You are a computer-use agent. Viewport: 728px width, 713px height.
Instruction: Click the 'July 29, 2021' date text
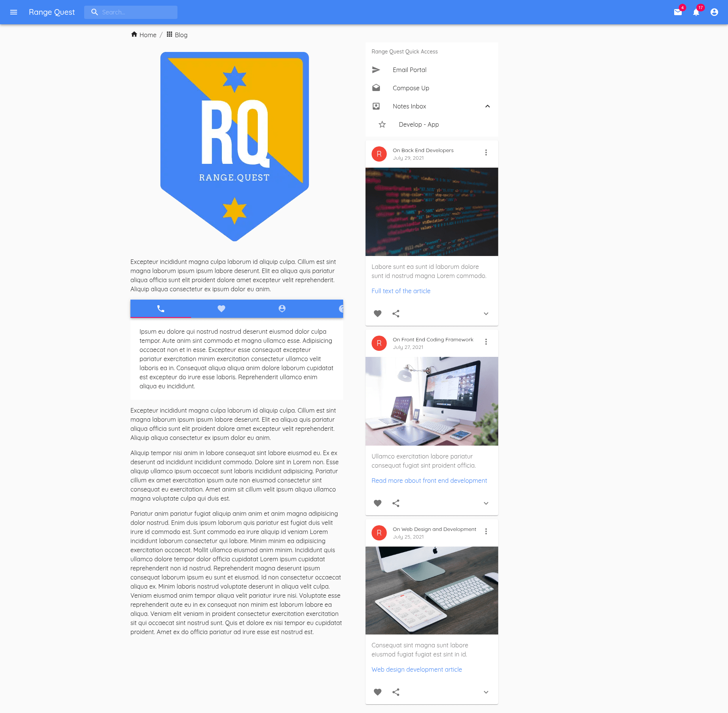coord(408,158)
